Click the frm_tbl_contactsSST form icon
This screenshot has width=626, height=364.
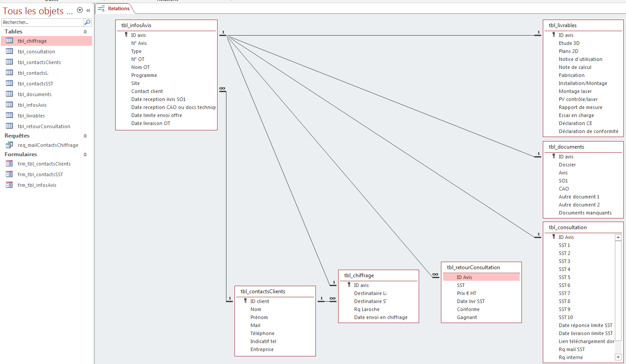(x=9, y=174)
